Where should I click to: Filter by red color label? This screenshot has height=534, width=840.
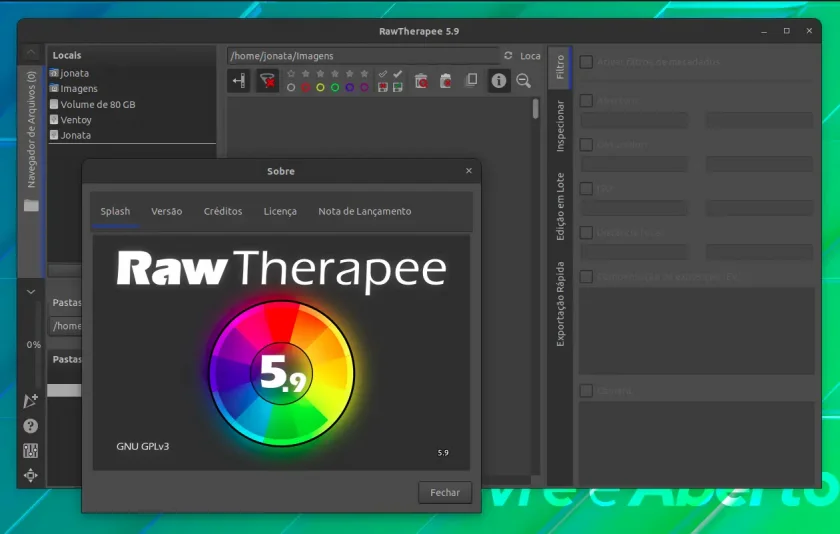(305, 87)
